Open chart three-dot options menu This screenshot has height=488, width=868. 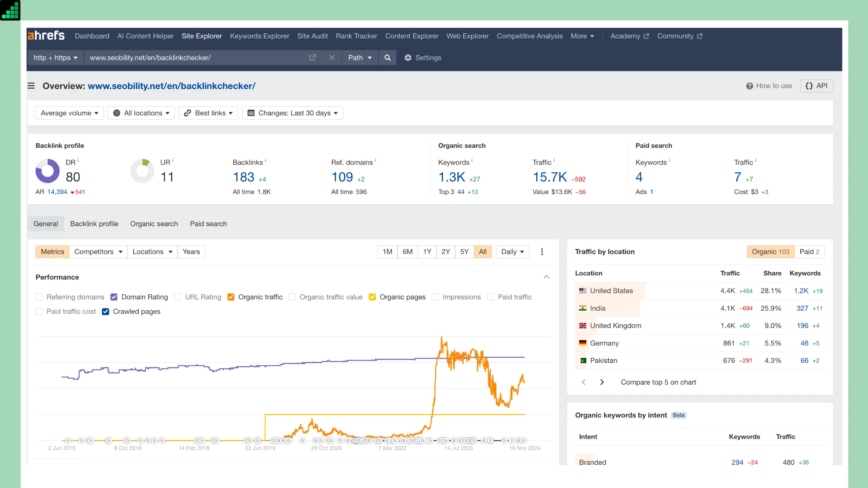[542, 252]
